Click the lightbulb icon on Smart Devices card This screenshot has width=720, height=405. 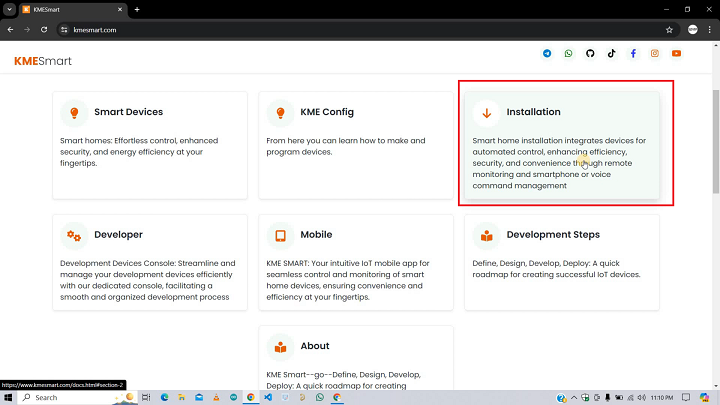coord(74,112)
